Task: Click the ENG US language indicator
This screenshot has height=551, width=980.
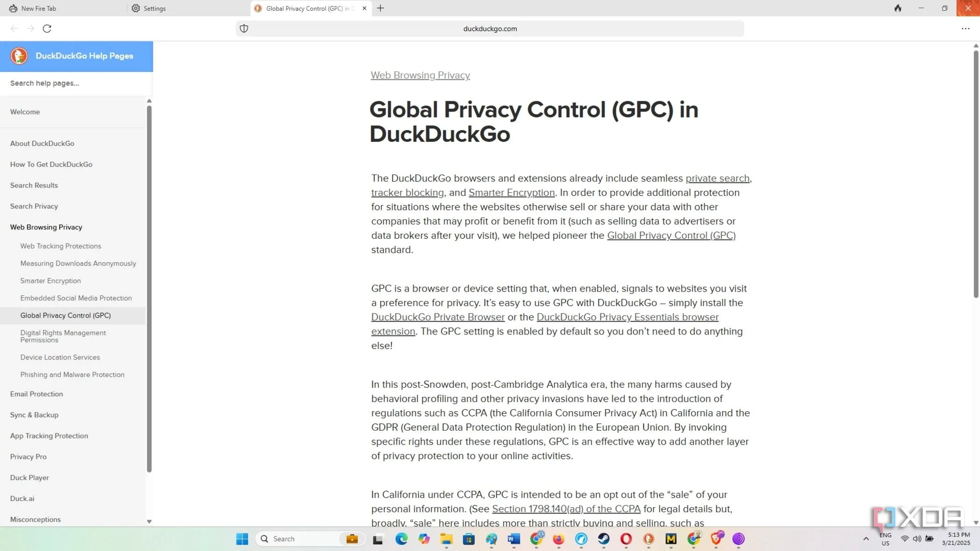Action: click(x=885, y=539)
